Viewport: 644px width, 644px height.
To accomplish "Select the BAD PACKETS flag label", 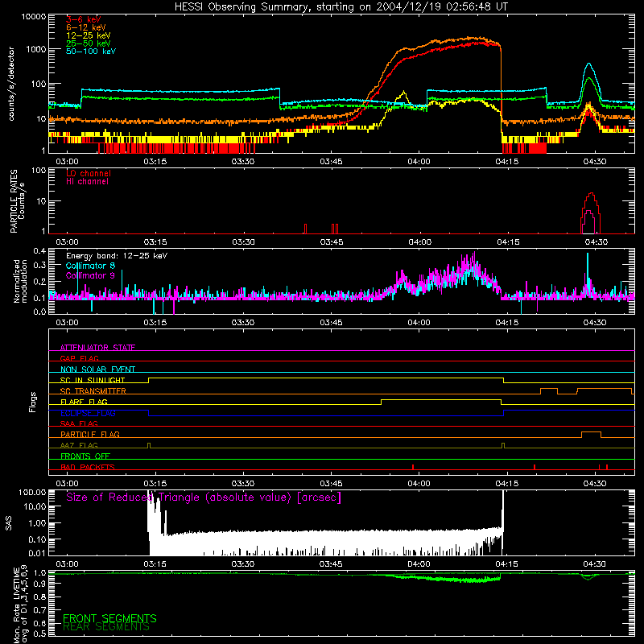I will click(x=88, y=467).
